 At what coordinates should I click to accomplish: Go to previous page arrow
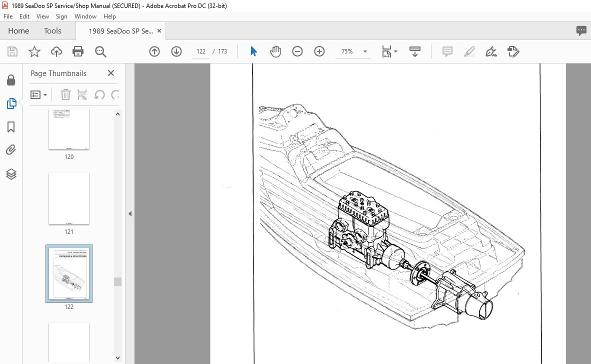[154, 51]
